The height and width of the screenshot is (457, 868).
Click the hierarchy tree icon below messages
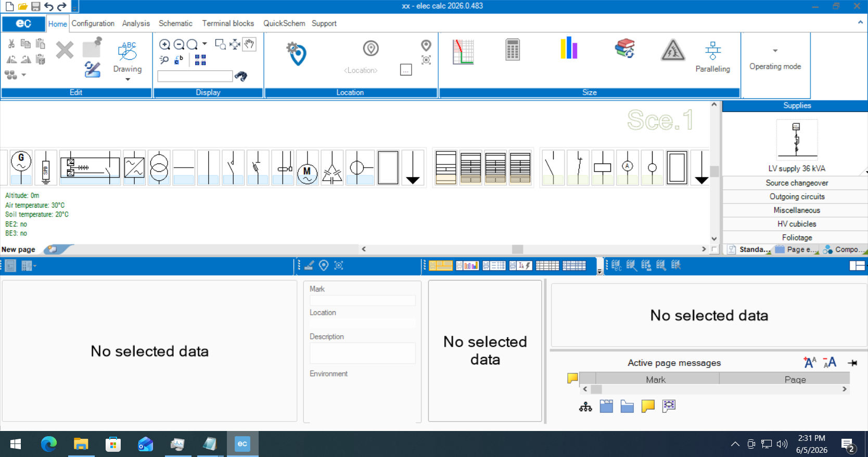585,407
